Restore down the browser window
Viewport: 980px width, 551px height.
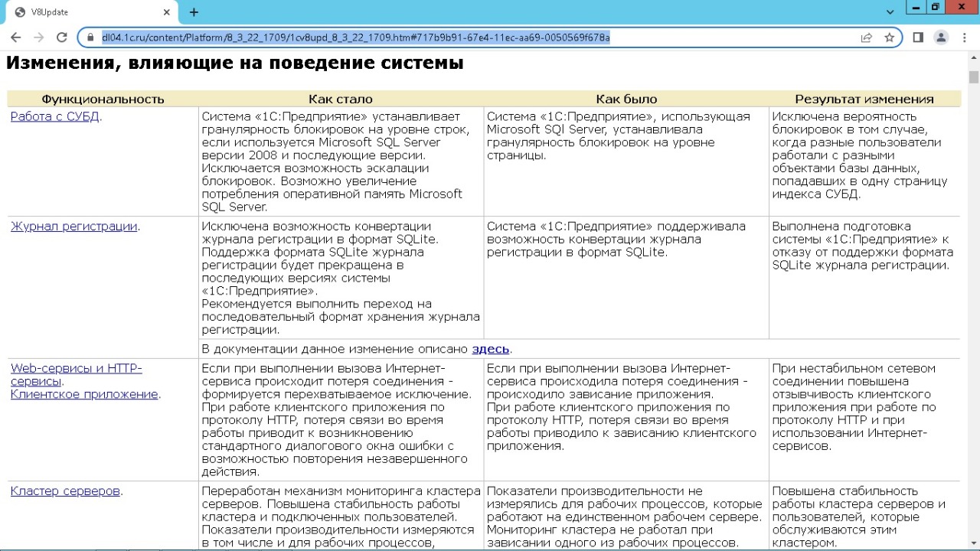935,7
